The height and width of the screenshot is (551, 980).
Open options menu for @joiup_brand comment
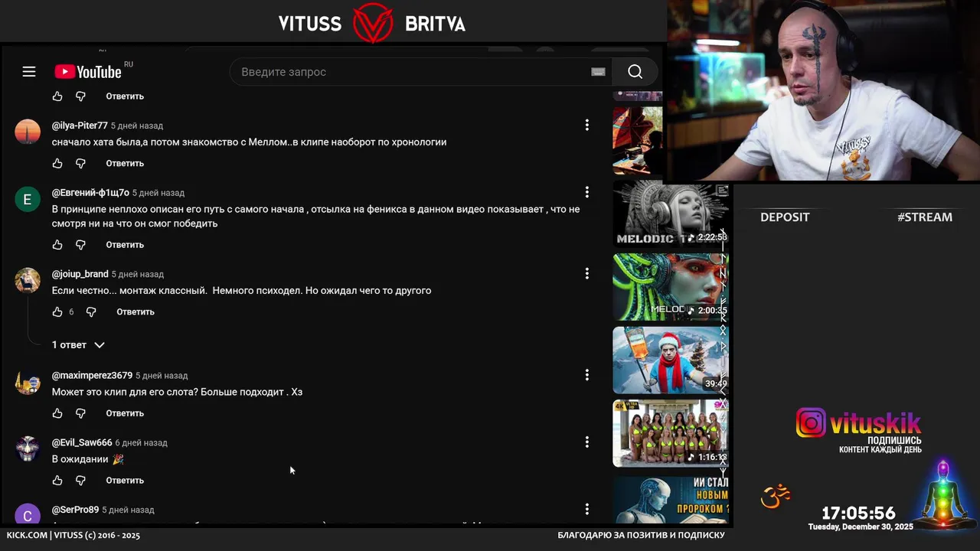pos(587,273)
